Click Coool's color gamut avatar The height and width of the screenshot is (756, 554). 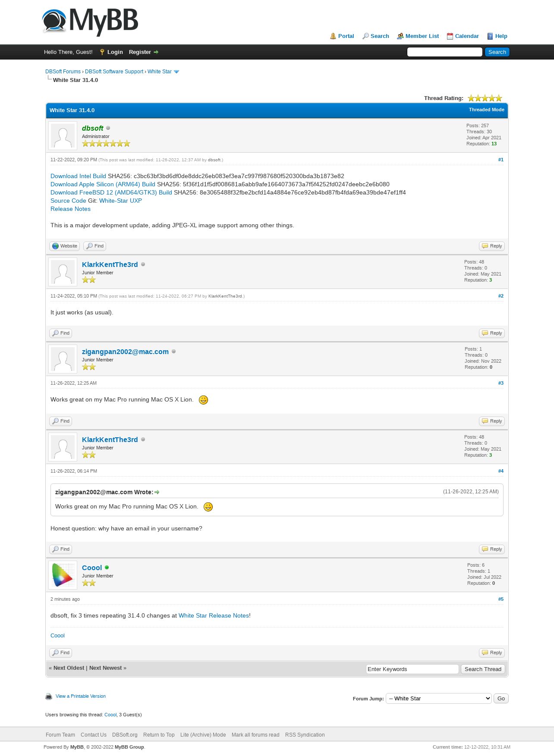coord(63,575)
